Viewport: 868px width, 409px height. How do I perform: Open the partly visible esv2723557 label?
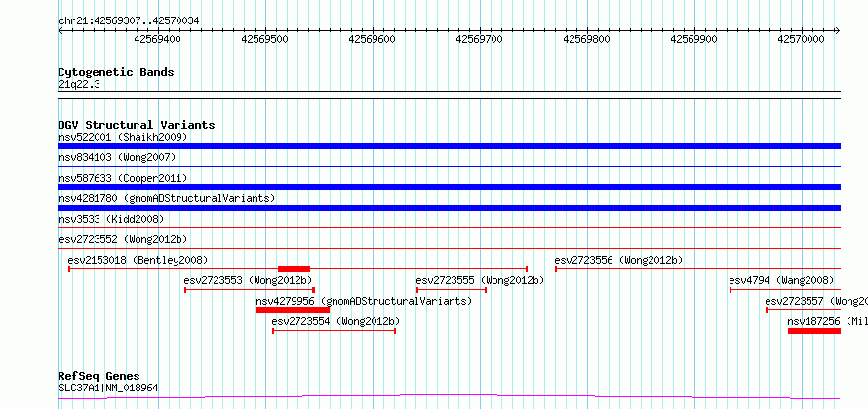click(x=816, y=301)
